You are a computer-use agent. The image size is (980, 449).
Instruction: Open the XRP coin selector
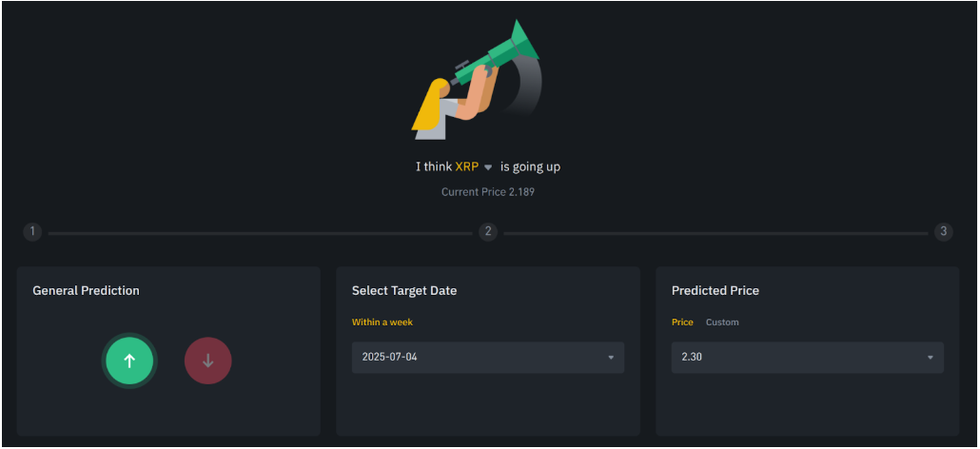pyautogui.click(x=467, y=166)
